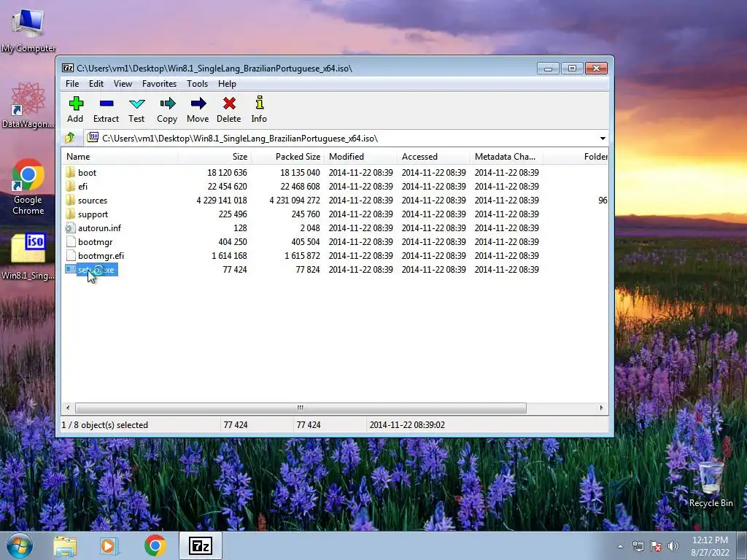
Task: Minimize the 7-Zip window
Action: click(x=548, y=68)
